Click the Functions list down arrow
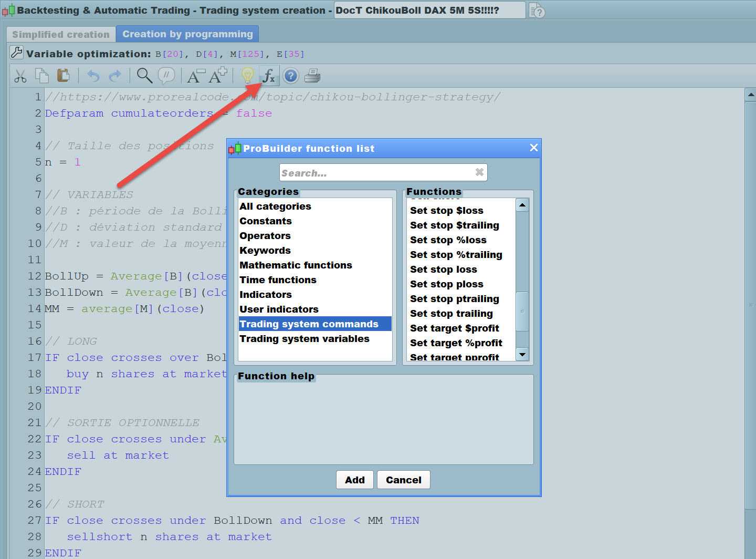 pos(522,355)
